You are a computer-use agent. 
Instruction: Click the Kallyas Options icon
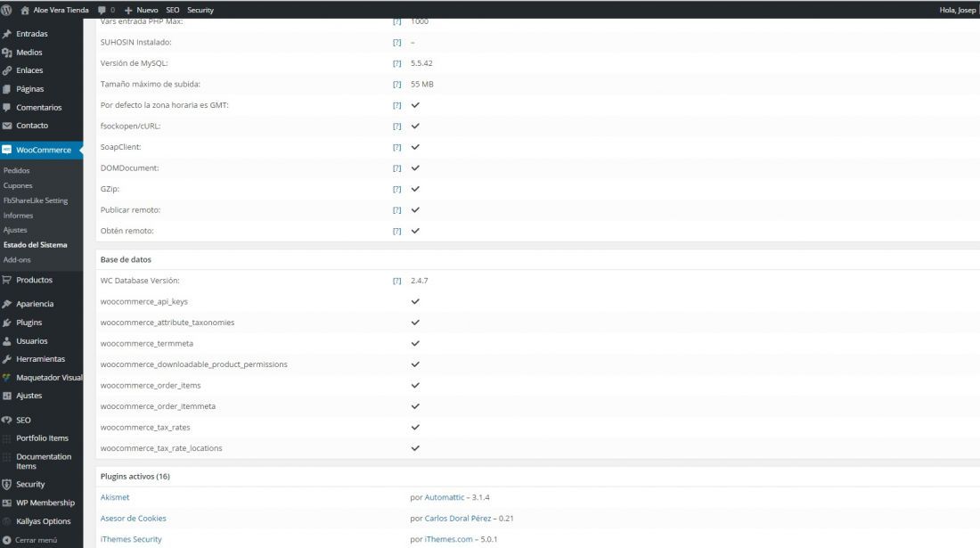(x=7, y=521)
